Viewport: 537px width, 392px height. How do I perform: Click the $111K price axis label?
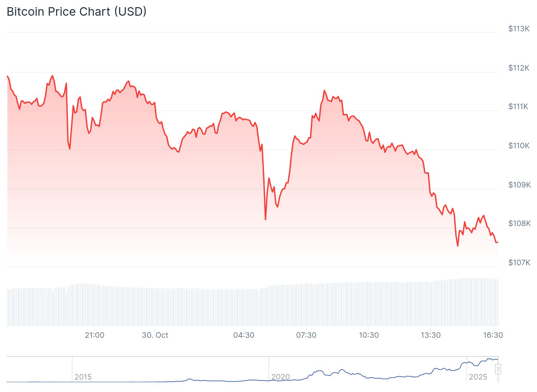click(x=518, y=106)
